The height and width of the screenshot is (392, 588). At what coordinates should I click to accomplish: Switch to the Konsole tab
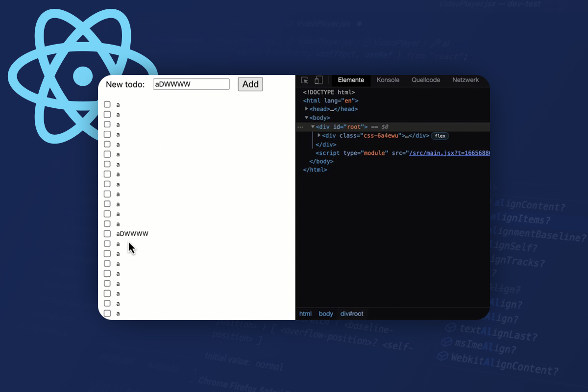point(388,80)
